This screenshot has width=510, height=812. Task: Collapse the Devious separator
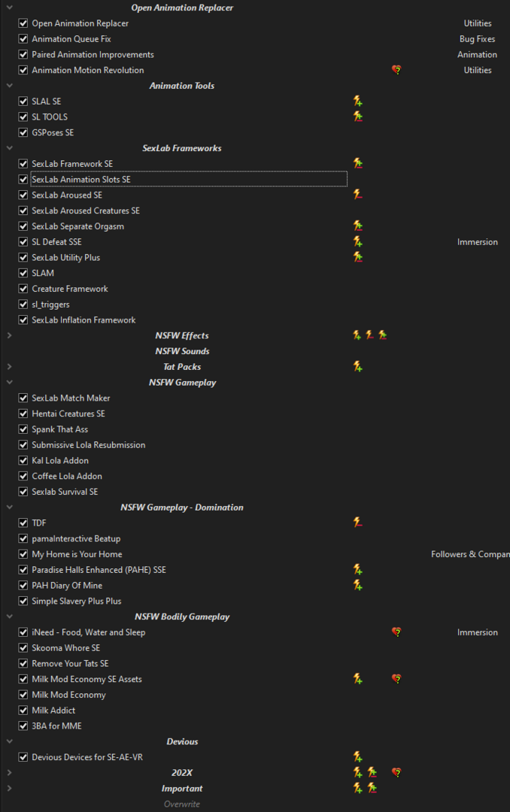[9, 741]
